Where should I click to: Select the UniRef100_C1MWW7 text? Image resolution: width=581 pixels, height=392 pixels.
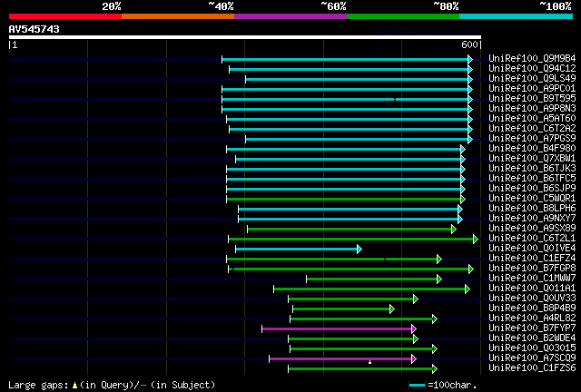tap(532, 279)
